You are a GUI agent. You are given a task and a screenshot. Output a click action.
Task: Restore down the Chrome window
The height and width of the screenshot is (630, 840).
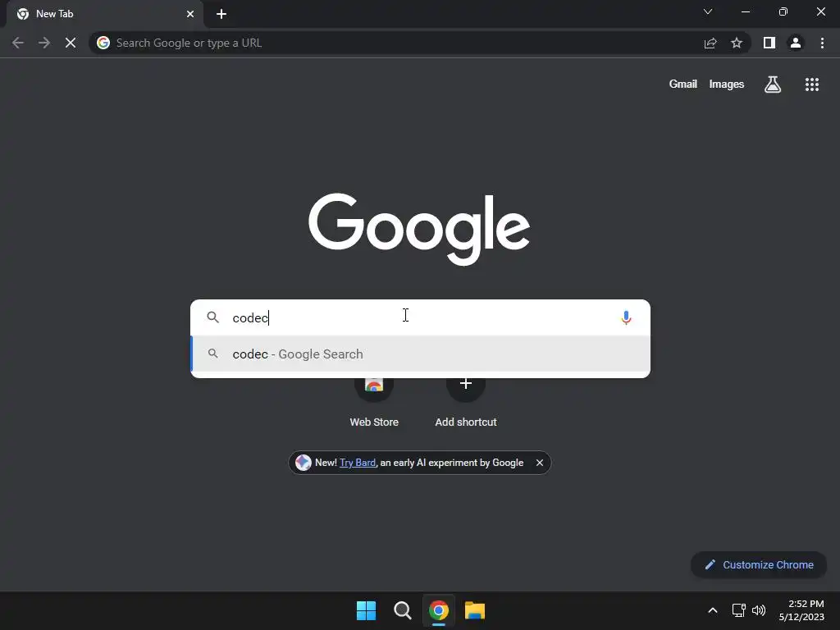(783, 11)
